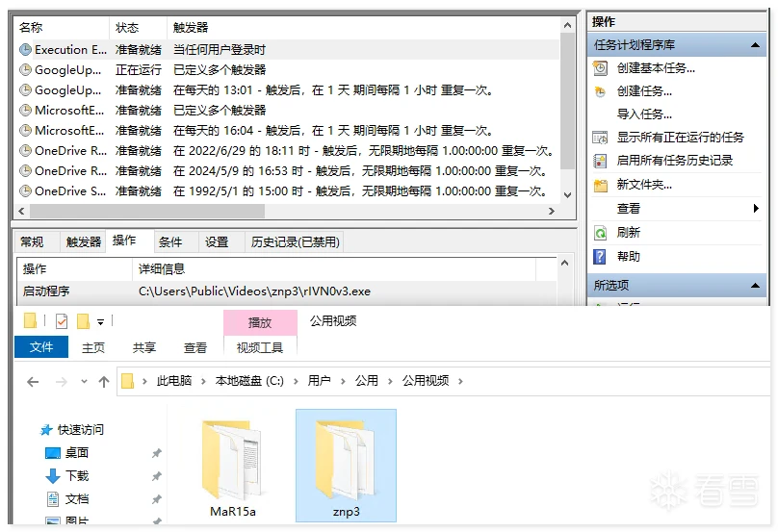Select the znp3 folder

coord(346,466)
